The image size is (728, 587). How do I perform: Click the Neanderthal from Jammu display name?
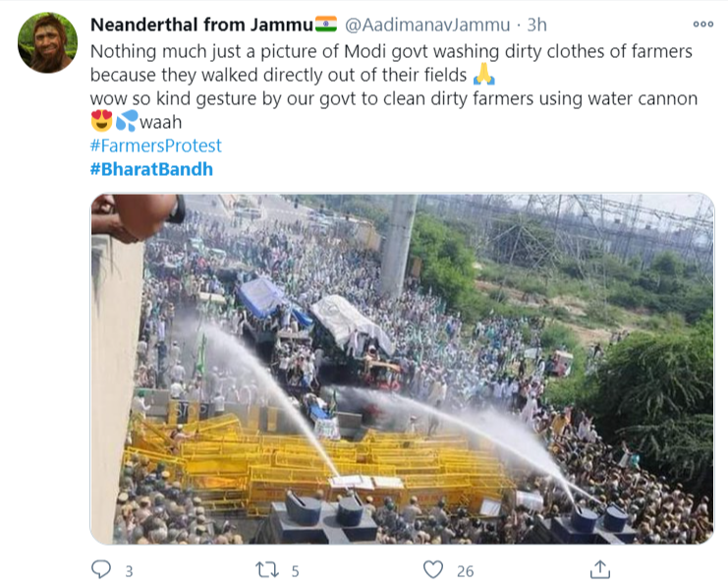pos(201,25)
